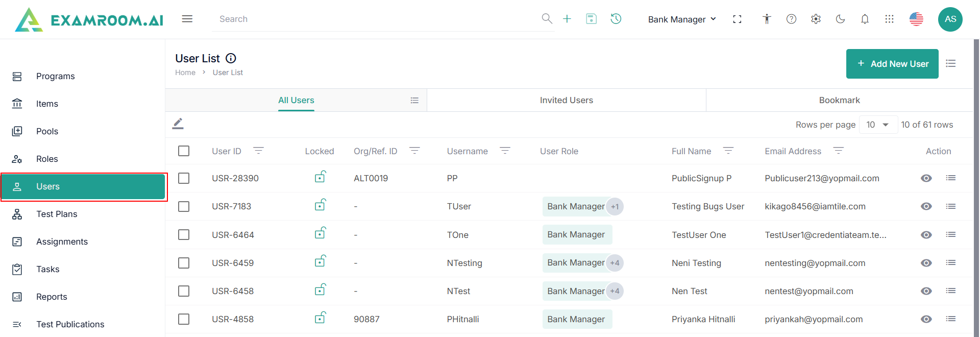This screenshot has height=337, width=980.
Task: Expand the Rows per page dropdown
Action: click(x=878, y=125)
